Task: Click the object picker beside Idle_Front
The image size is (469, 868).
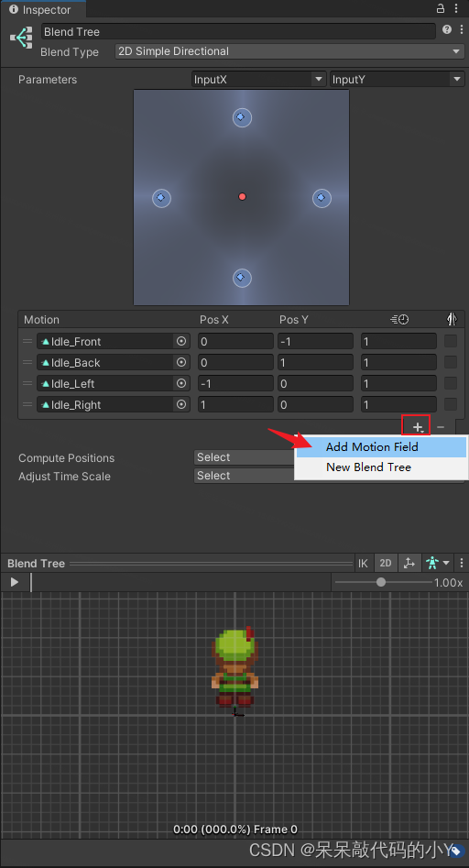Action: coord(180,341)
